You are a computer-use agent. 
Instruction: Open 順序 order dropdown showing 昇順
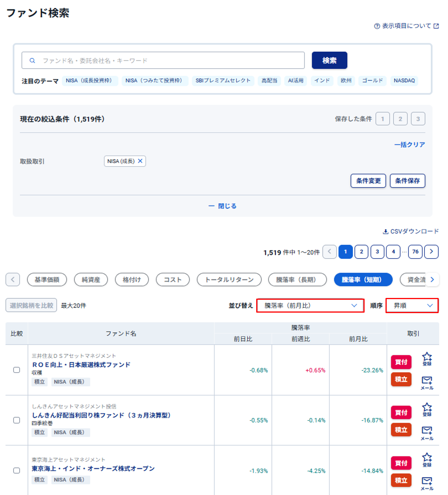(x=412, y=305)
